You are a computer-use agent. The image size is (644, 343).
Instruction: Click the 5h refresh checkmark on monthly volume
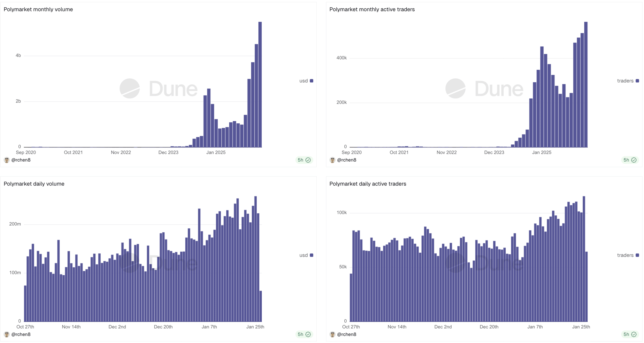tap(308, 160)
